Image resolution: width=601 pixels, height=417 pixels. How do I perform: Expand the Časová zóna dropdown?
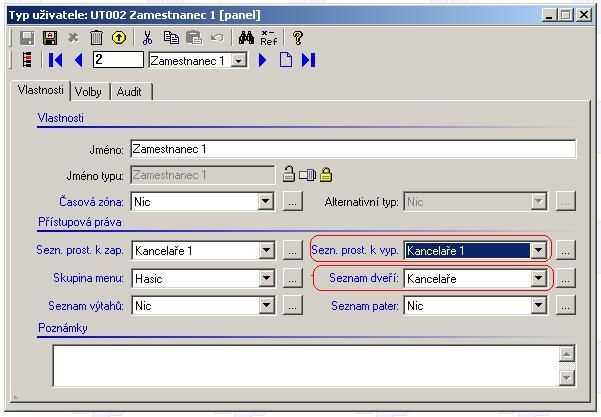pyautogui.click(x=265, y=202)
